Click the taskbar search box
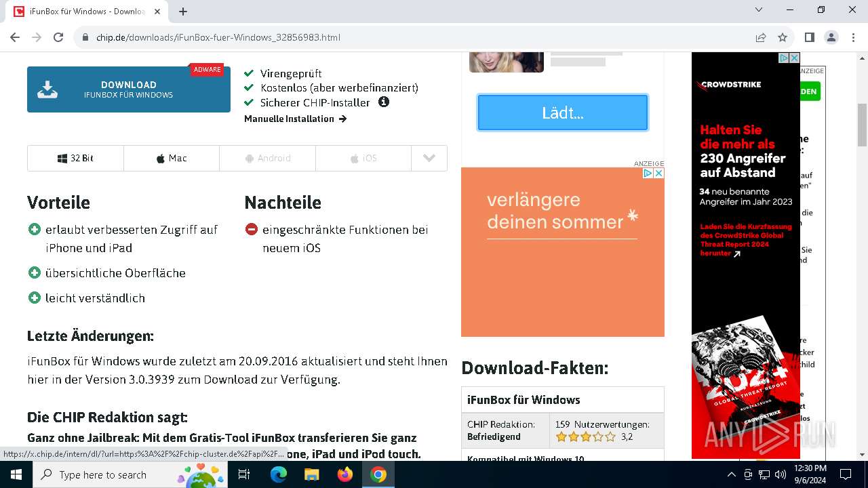868x488 pixels. 130,474
